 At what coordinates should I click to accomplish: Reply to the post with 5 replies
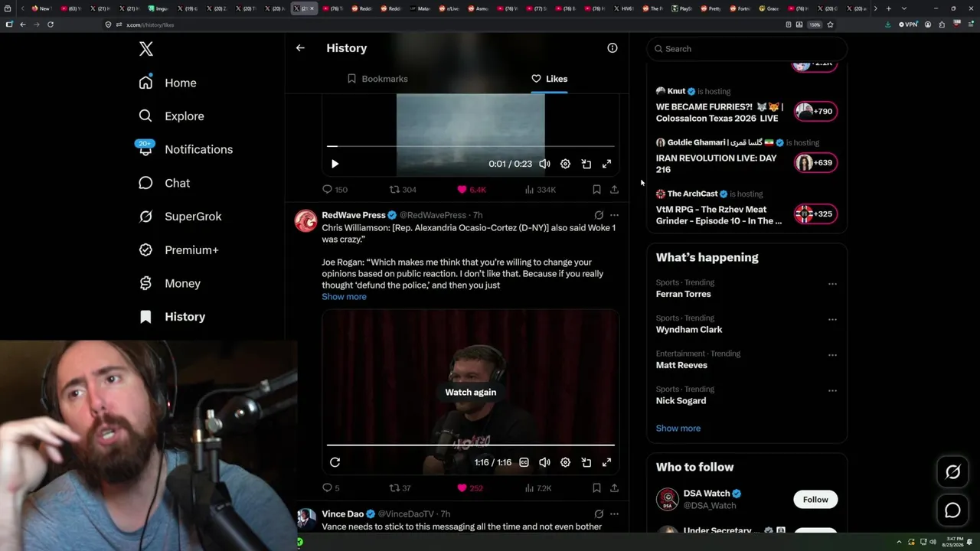(x=331, y=488)
